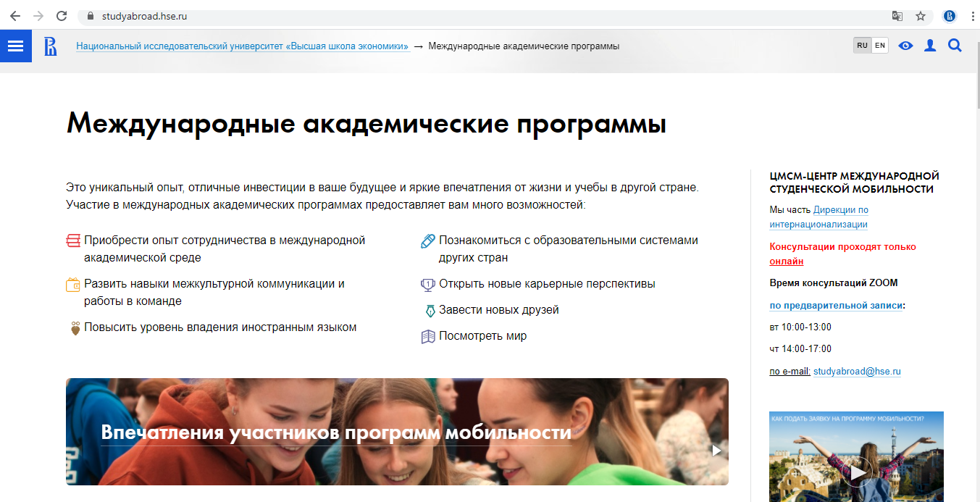Click the translate page icon
This screenshot has width=980, height=502.
[x=897, y=16]
